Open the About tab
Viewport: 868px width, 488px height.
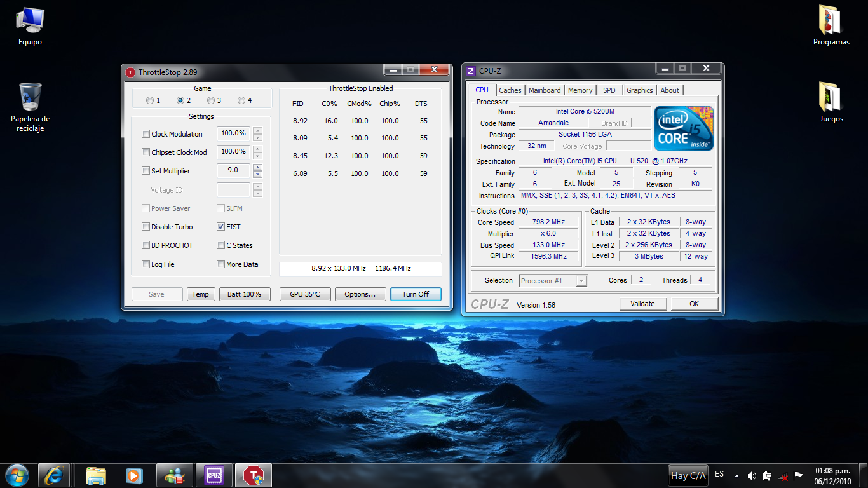coord(670,90)
